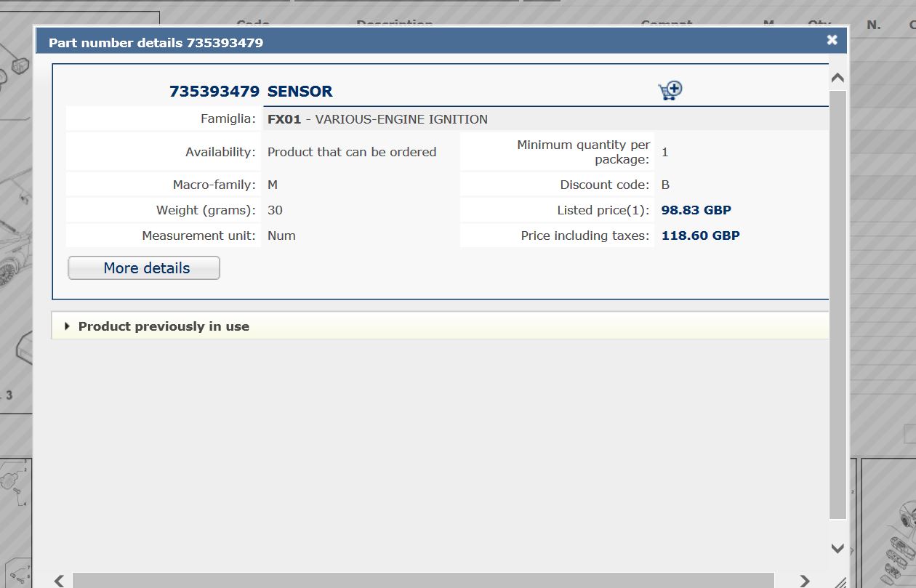The width and height of the screenshot is (916, 588).
Task: Click the Part number details title bar
Action: [x=436, y=43]
